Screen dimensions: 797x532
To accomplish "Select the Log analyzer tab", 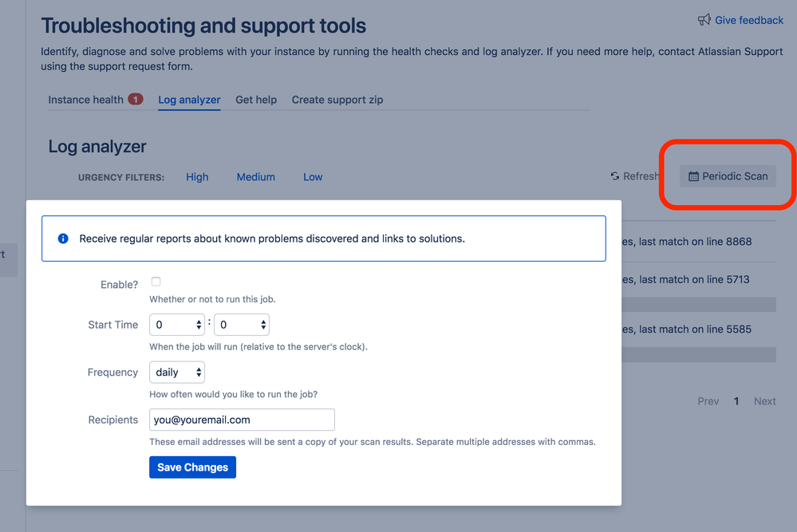I will pos(189,100).
